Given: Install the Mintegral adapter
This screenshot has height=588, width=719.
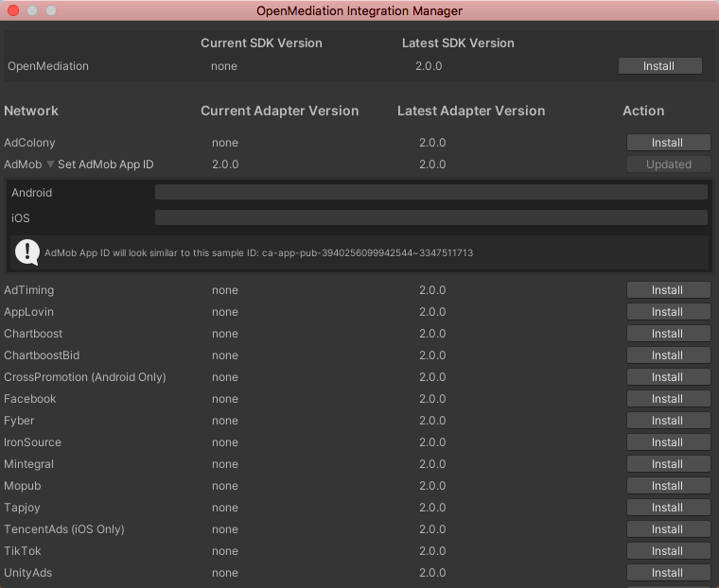Looking at the screenshot, I should 668,464.
